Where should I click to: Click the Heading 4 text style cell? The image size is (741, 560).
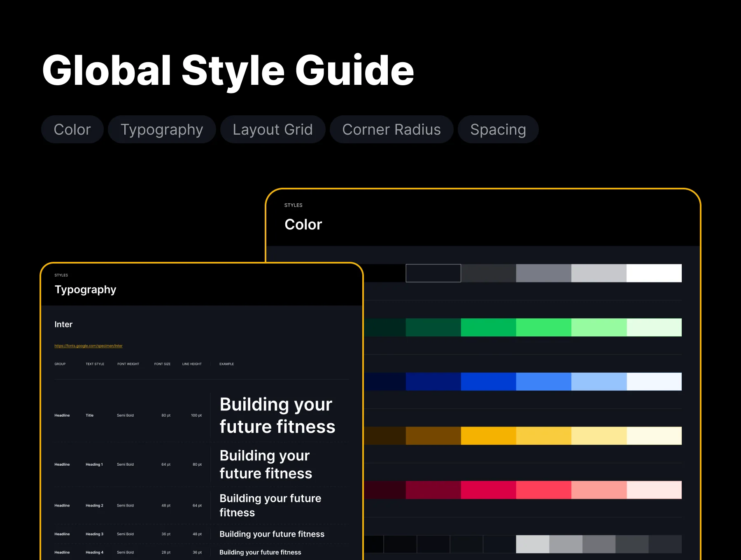(95, 553)
